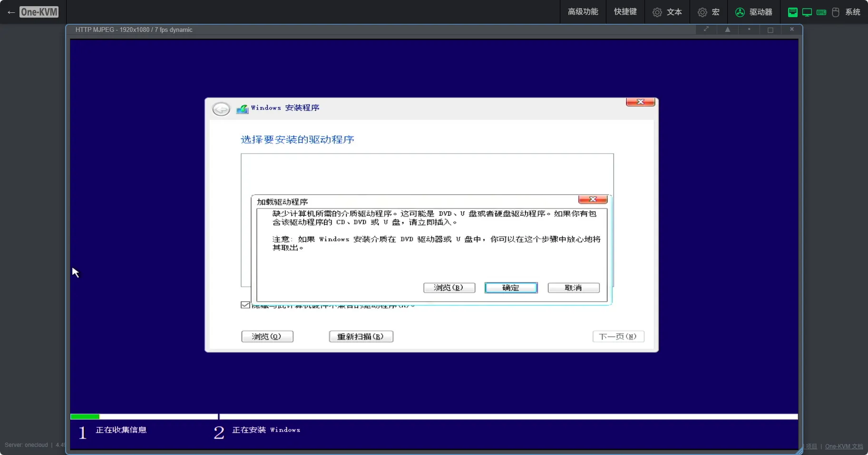Click the triangle icon on stream window titlebar
868x455 pixels.
pos(727,29)
